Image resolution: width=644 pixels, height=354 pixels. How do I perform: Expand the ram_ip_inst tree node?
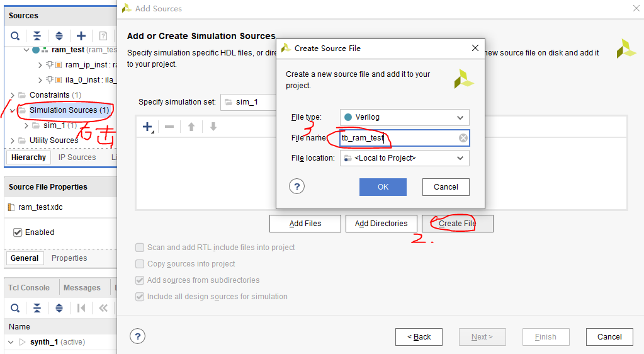[x=40, y=65]
